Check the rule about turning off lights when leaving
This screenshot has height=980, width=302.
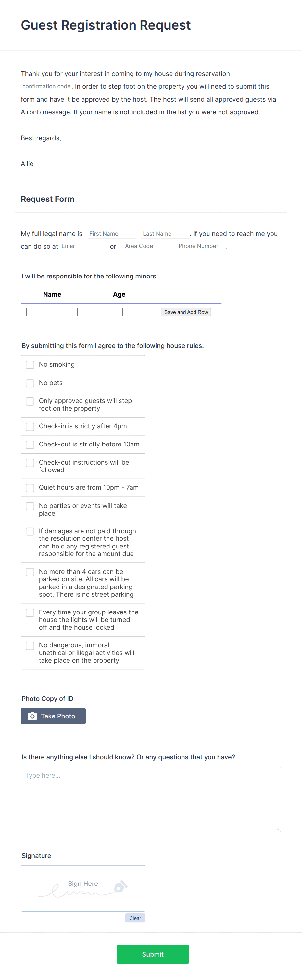[30, 612]
